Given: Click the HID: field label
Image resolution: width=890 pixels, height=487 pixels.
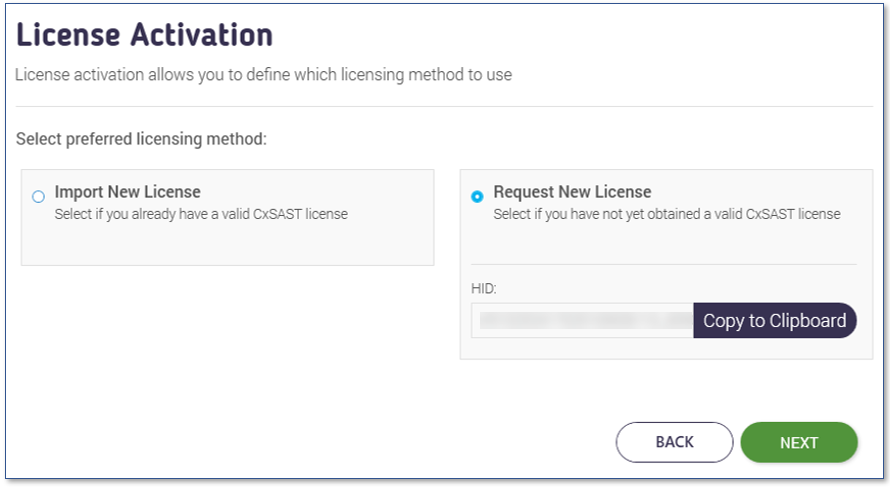Looking at the screenshot, I should [x=484, y=288].
